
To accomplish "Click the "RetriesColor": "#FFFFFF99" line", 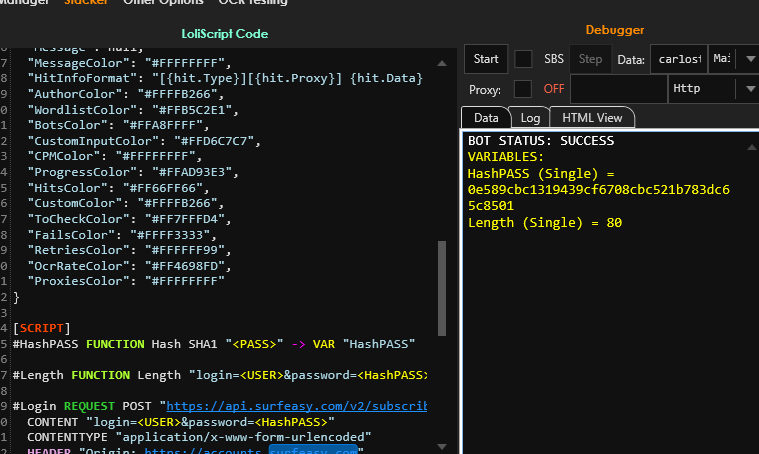I will 129,250.
